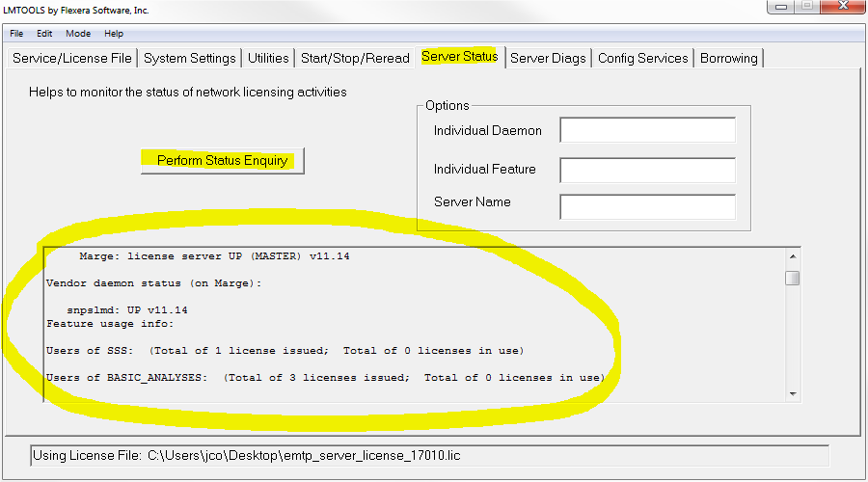
Task: Click the Server Name input field
Action: coord(647,206)
